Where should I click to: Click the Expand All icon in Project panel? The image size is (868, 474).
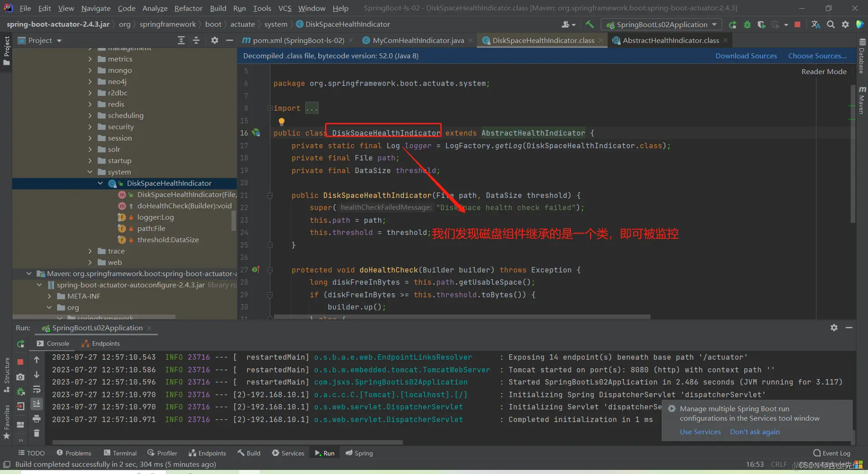[181, 41]
